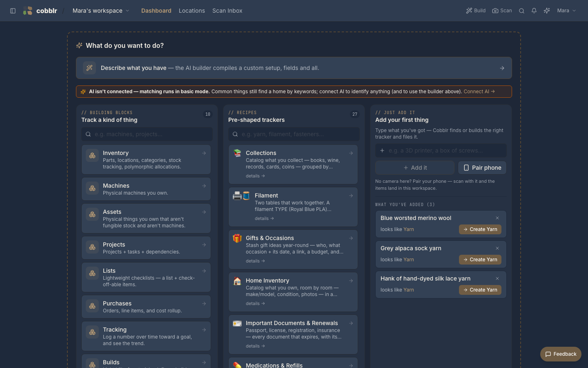Click the Machines block icon
Image resolution: width=588 pixels, height=368 pixels.
click(92, 188)
